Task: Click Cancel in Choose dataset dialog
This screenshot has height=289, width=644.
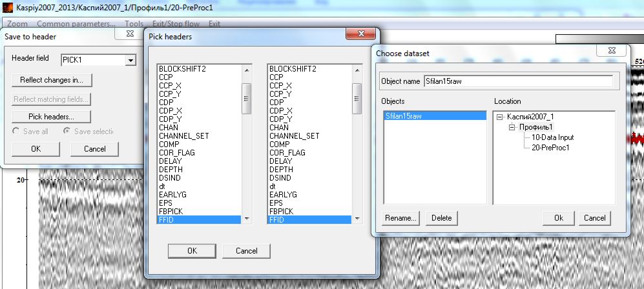Action: pos(595,218)
